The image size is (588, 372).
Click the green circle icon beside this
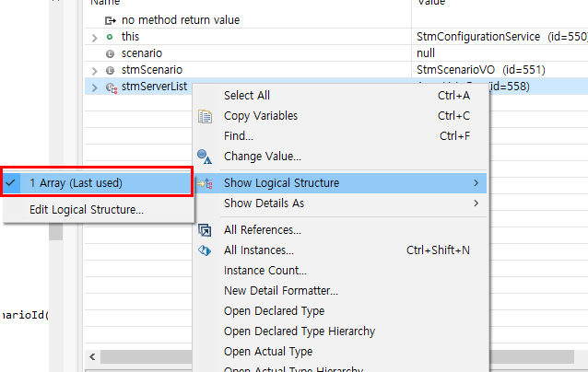pyautogui.click(x=110, y=37)
